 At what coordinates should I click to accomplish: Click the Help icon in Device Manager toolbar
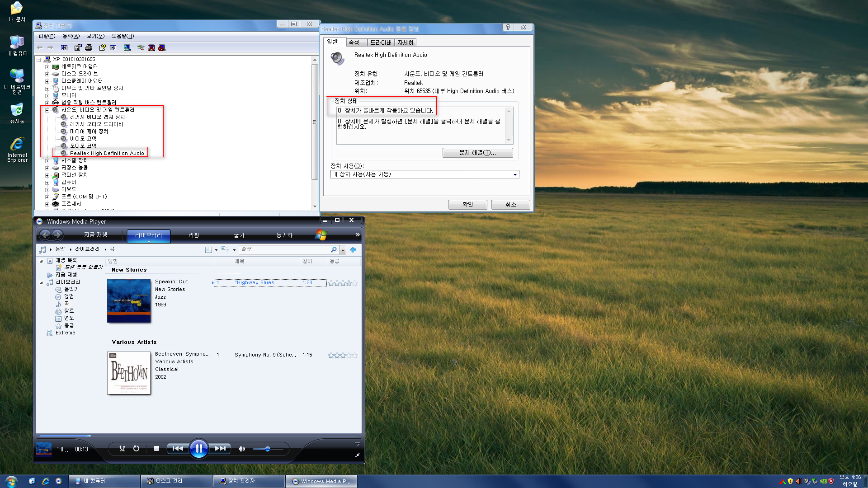point(102,47)
